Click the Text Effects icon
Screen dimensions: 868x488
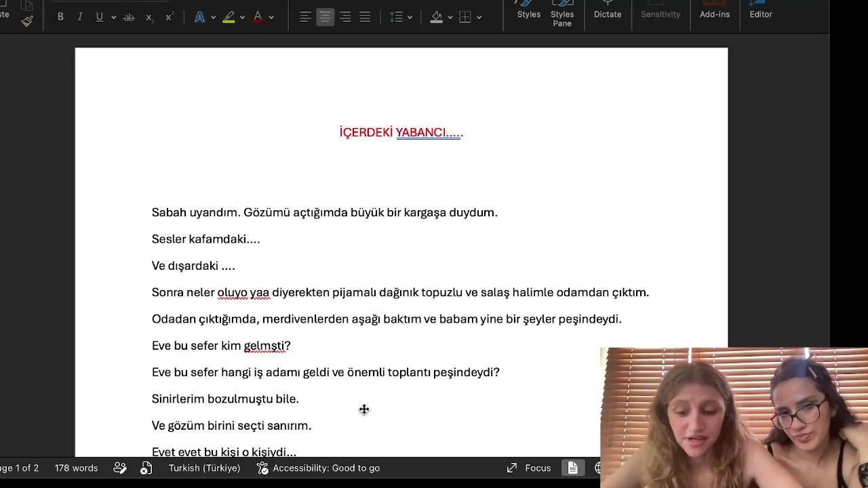pos(199,17)
